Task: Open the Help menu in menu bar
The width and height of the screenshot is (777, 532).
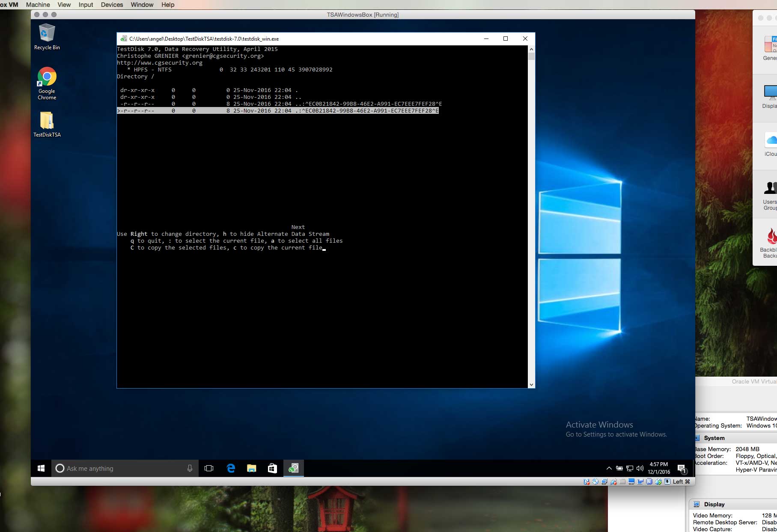Action: pos(168,5)
